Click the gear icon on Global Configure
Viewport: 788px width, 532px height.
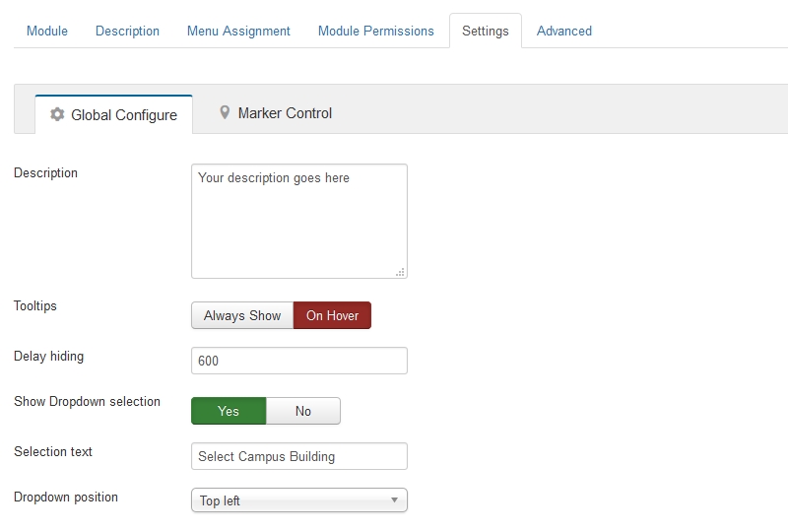[57, 114]
